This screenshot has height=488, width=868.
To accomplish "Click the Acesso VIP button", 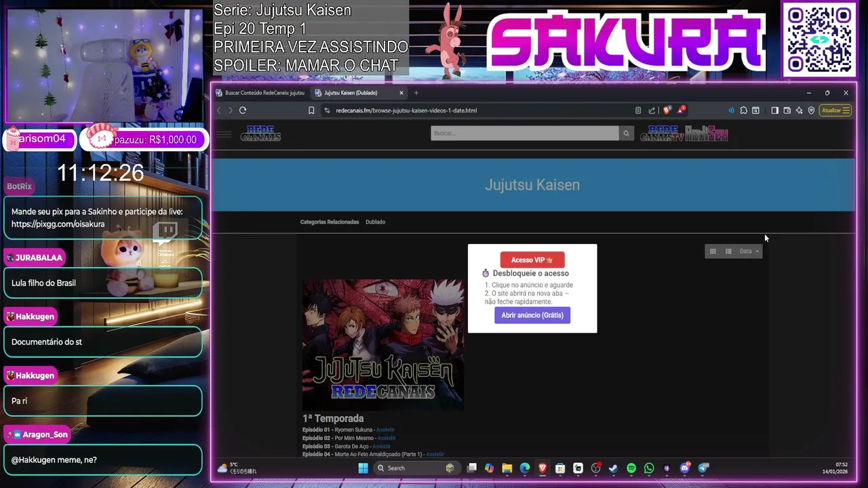I will pyautogui.click(x=532, y=260).
